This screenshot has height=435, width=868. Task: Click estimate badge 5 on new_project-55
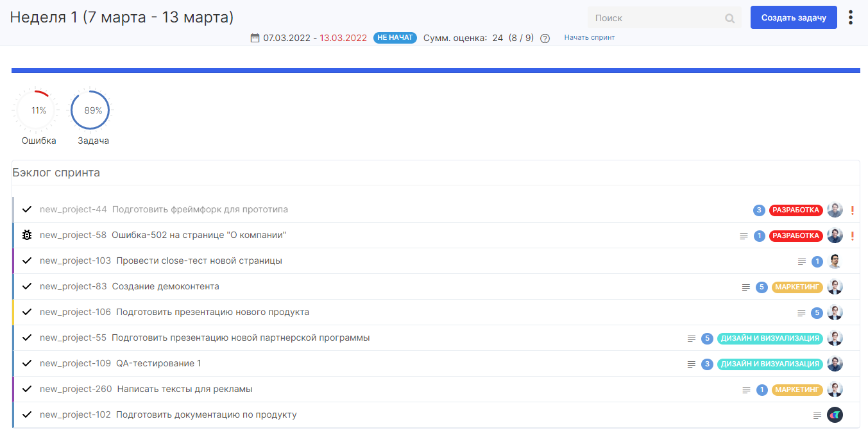[x=708, y=338]
